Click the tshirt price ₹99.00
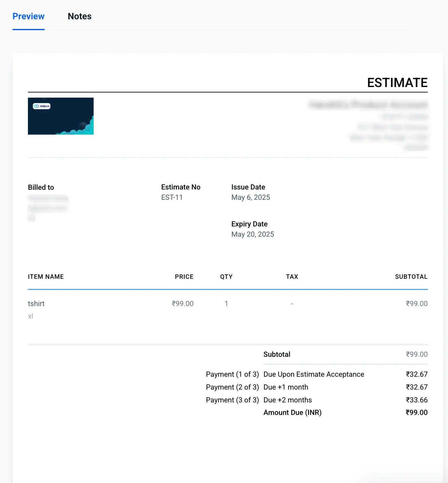 click(182, 303)
